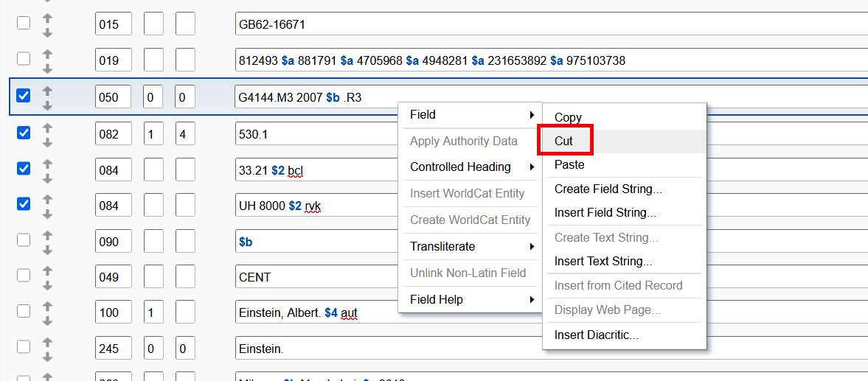Click Insert Diacritic... option
Image resolution: width=868 pixels, height=381 pixels.
pyautogui.click(x=596, y=335)
